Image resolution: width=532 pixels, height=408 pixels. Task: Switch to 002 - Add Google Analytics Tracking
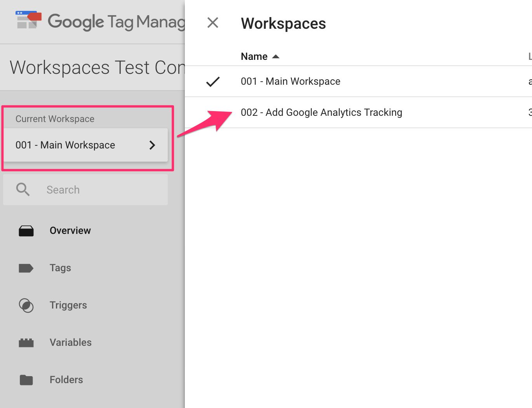[358, 112]
